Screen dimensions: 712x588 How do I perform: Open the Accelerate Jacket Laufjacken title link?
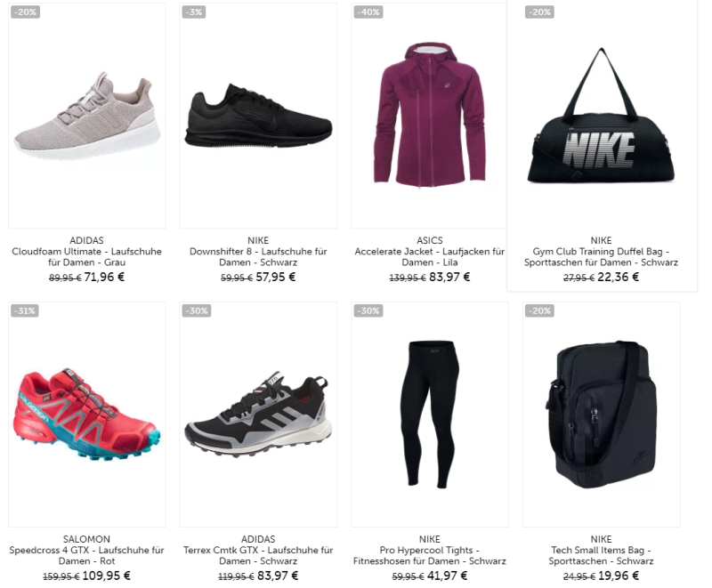tap(430, 257)
